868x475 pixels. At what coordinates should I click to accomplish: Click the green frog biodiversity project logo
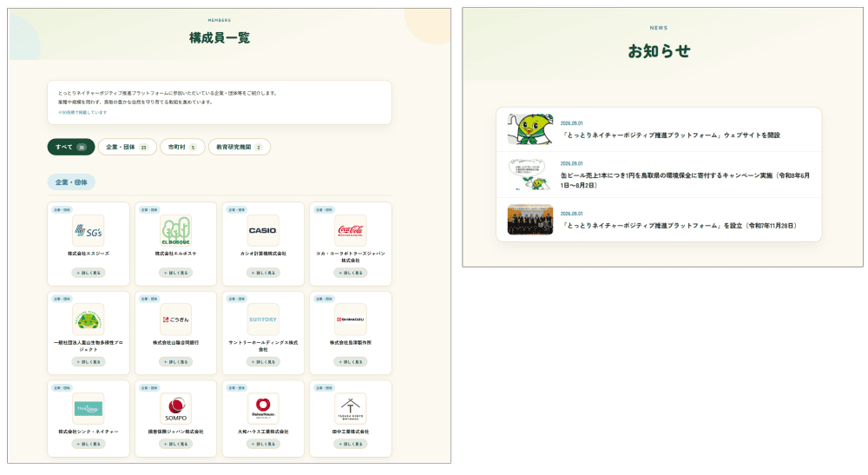click(x=89, y=320)
